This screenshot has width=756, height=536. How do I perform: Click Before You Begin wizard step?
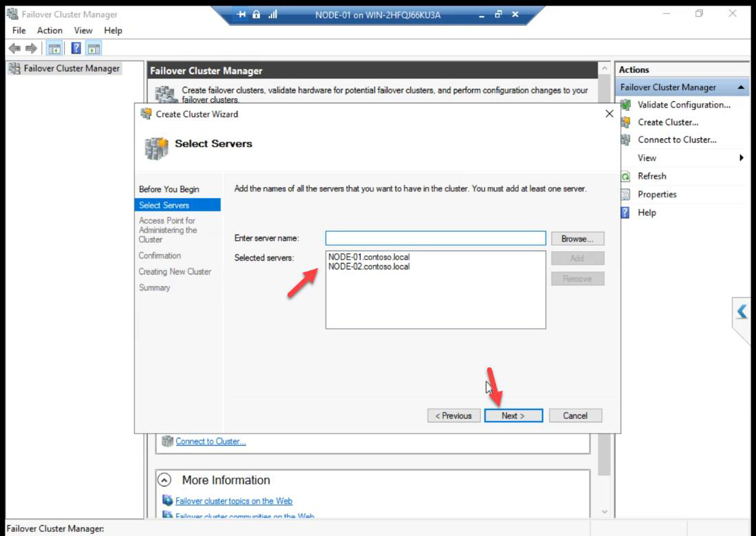169,189
